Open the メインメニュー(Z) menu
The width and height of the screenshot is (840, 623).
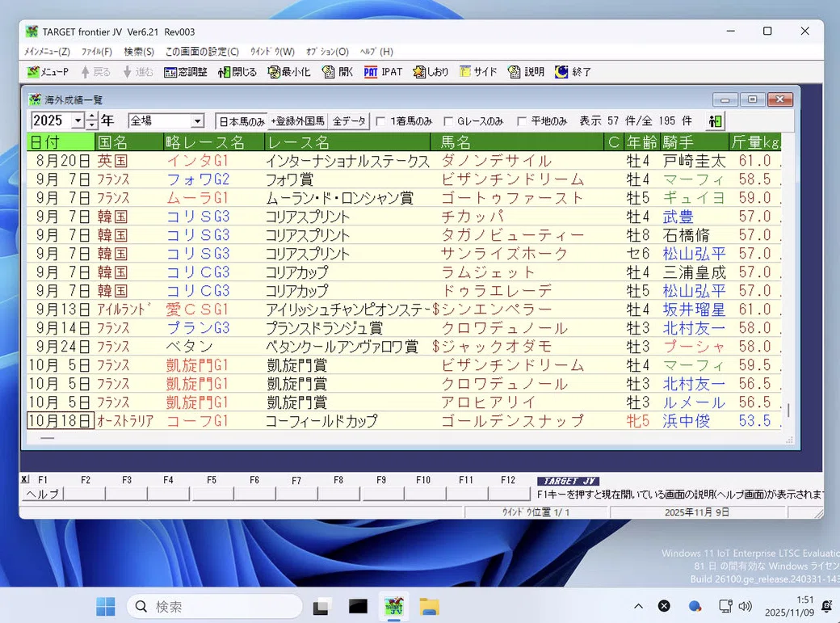pyautogui.click(x=47, y=52)
